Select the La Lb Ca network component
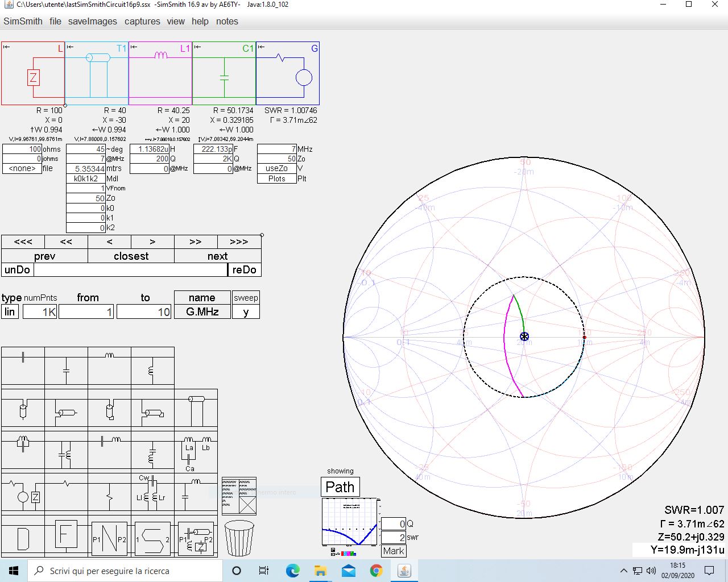This screenshot has height=582, width=728. (196, 452)
